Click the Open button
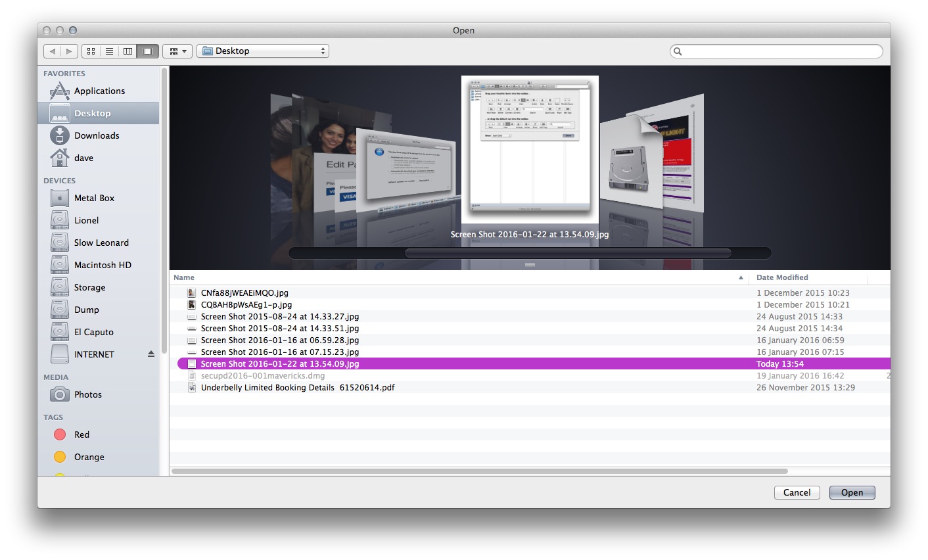The image size is (928, 560). (852, 492)
